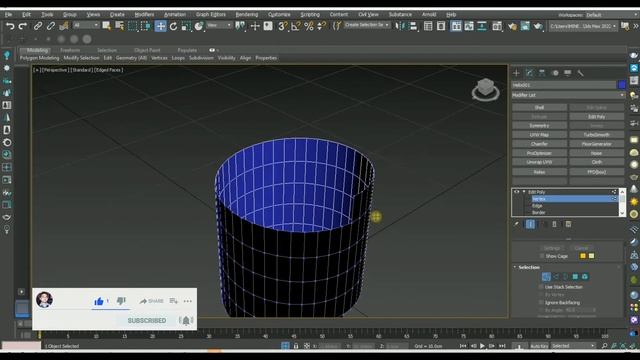Click the Render Production teapot icon
This screenshot has width=640, height=360.
(x=538, y=26)
